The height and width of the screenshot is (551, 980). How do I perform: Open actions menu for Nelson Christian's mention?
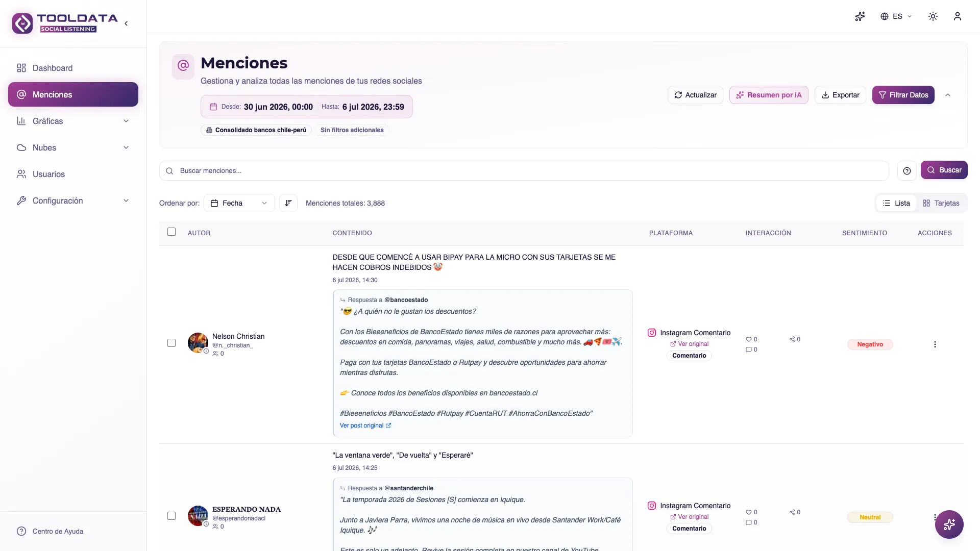coord(935,344)
